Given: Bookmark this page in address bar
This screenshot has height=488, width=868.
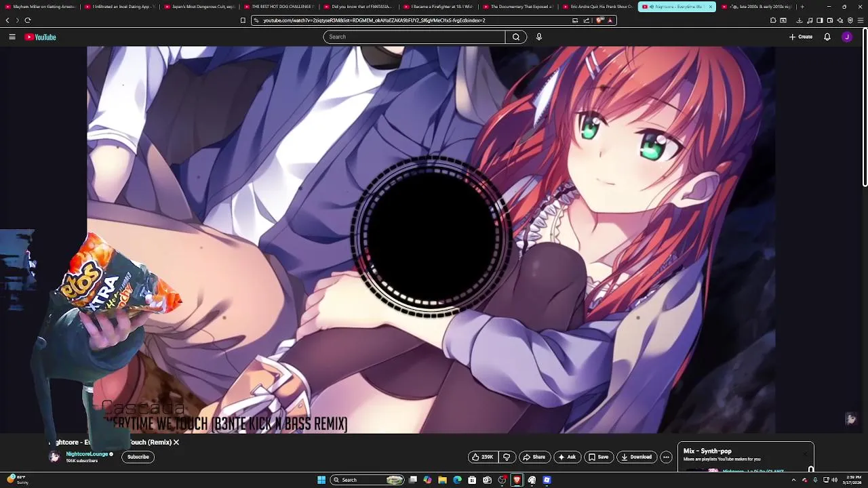Looking at the screenshot, I should point(243,20).
